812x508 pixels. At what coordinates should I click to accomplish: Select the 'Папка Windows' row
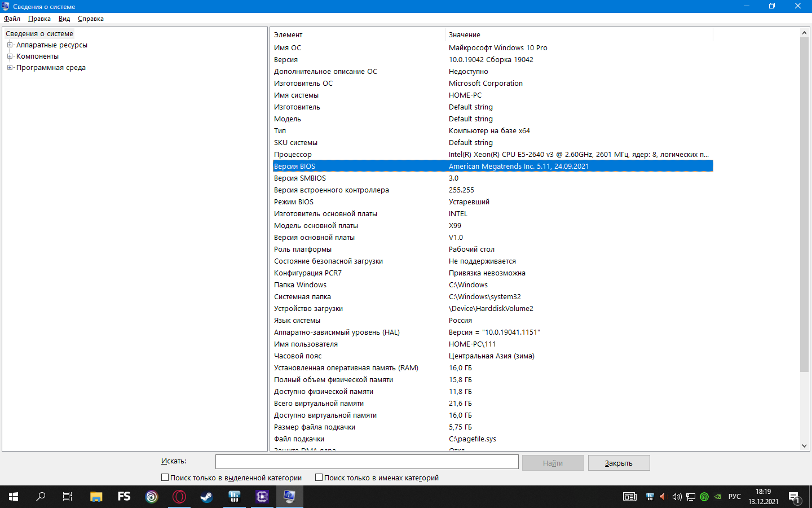pos(493,285)
